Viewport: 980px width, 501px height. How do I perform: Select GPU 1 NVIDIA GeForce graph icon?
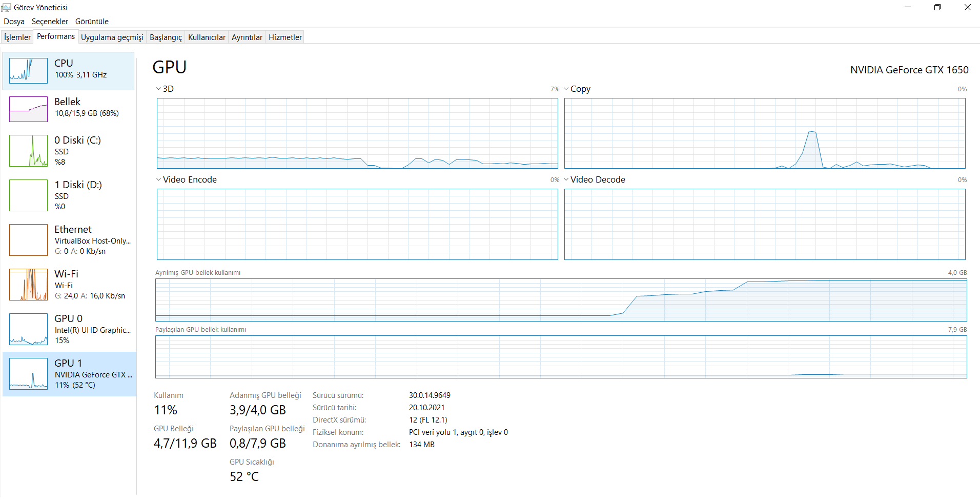tap(28, 374)
